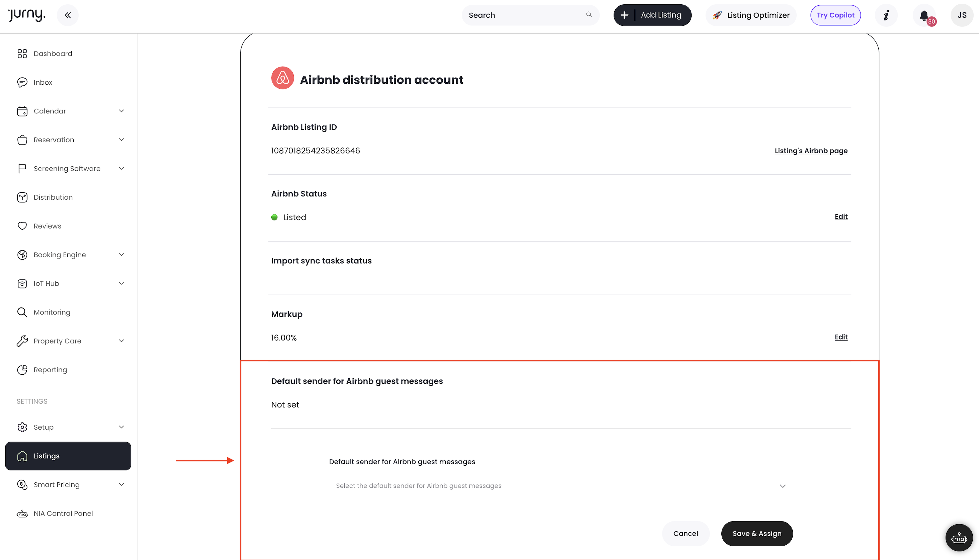
Task: Click the Airbnb logo icon
Action: (x=282, y=78)
